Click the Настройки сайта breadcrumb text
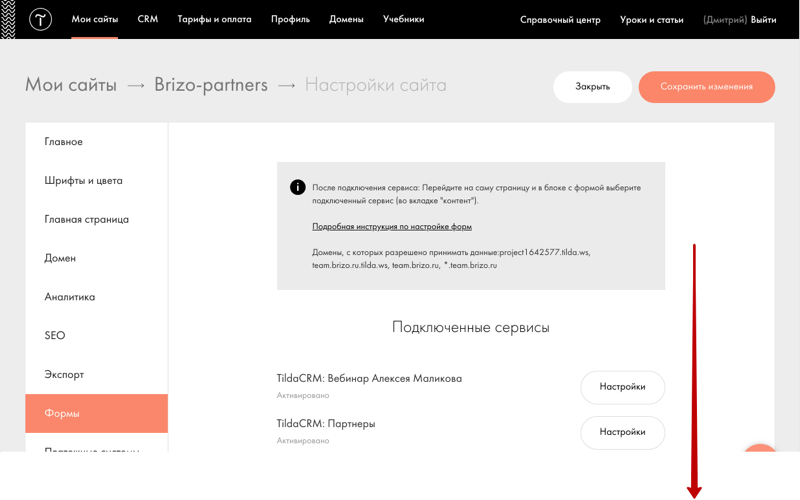800x500 pixels. tap(376, 85)
